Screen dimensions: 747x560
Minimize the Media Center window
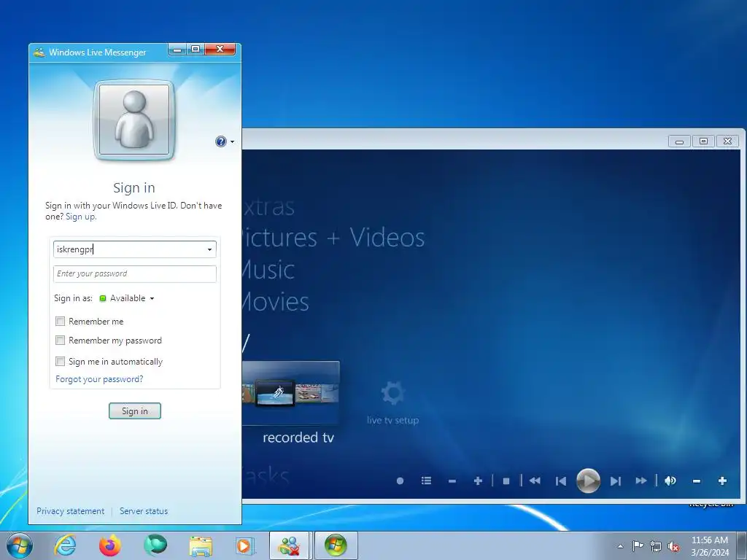pos(680,141)
